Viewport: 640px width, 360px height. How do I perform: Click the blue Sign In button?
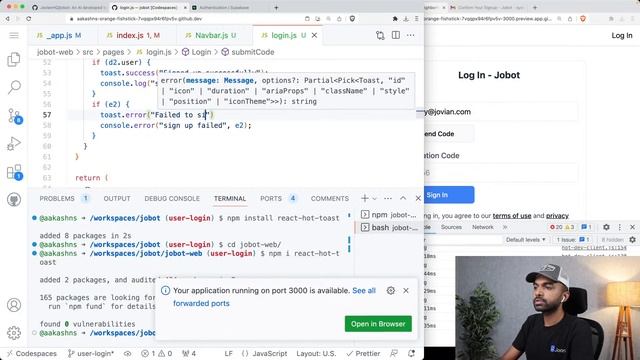[449, 195]
